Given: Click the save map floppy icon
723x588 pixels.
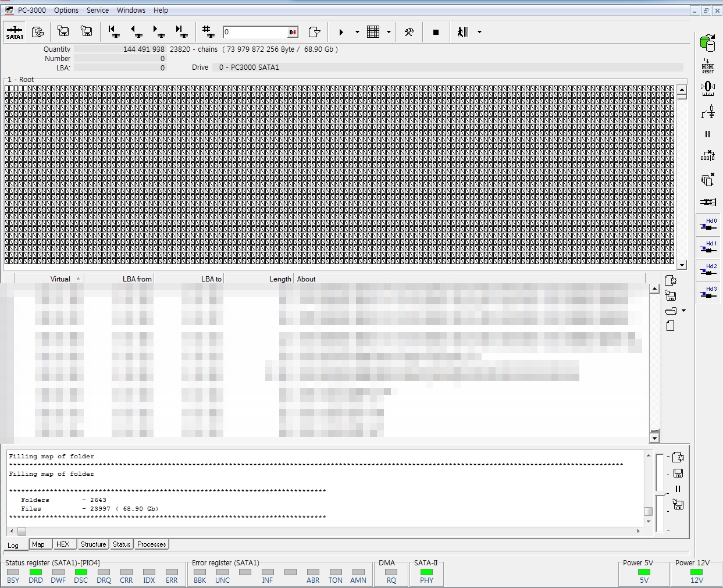Looking at the screenshot, I should [63, 31].
